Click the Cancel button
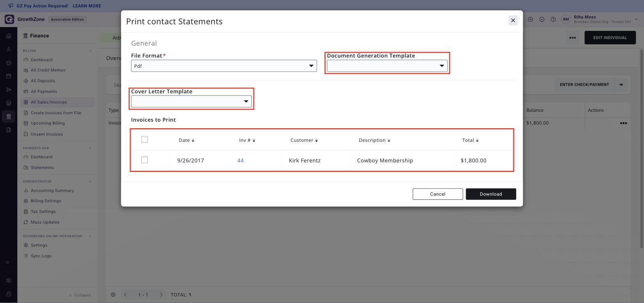Screen dimensions: 644x303 pyautogui.click(x=438, y=194)
